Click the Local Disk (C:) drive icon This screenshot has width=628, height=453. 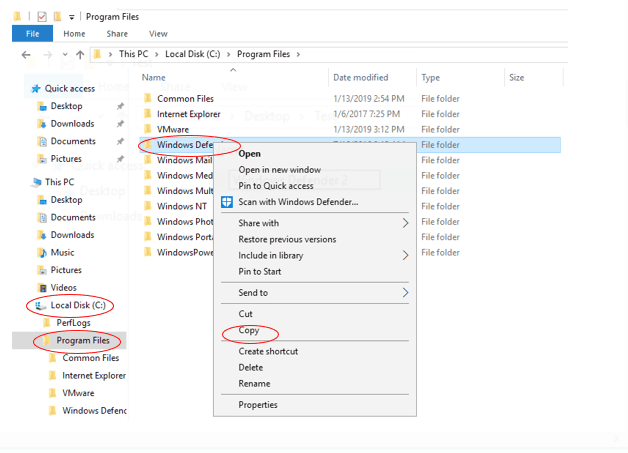41,305
